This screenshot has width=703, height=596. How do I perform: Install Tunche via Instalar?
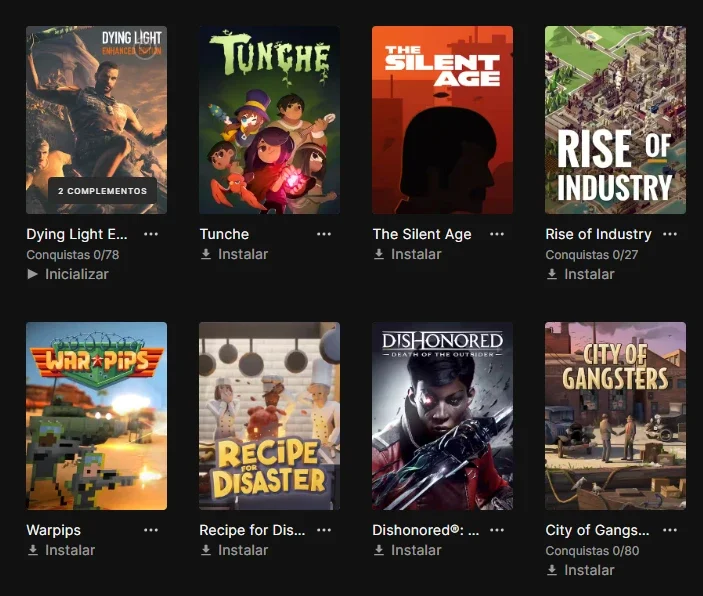coord(234,254)
